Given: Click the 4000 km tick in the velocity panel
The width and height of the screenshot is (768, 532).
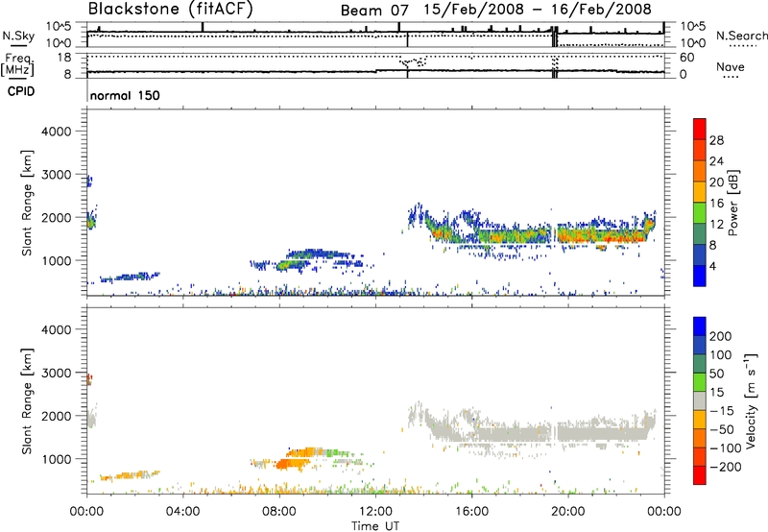Looking at the screenshot, I should pos(57,329).
